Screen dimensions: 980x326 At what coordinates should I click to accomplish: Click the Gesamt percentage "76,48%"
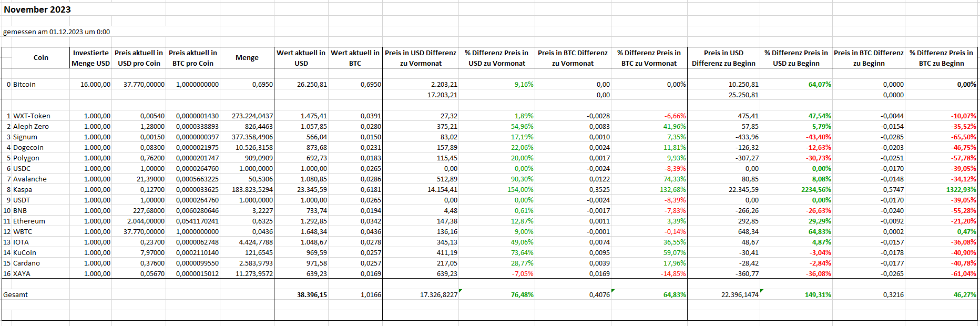pyautogui.click(x=522, y=294)
